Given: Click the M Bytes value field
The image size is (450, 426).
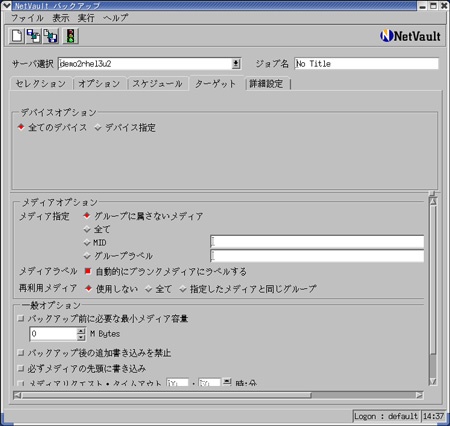Looking at the screenshot, I should (x=53, y=334).
